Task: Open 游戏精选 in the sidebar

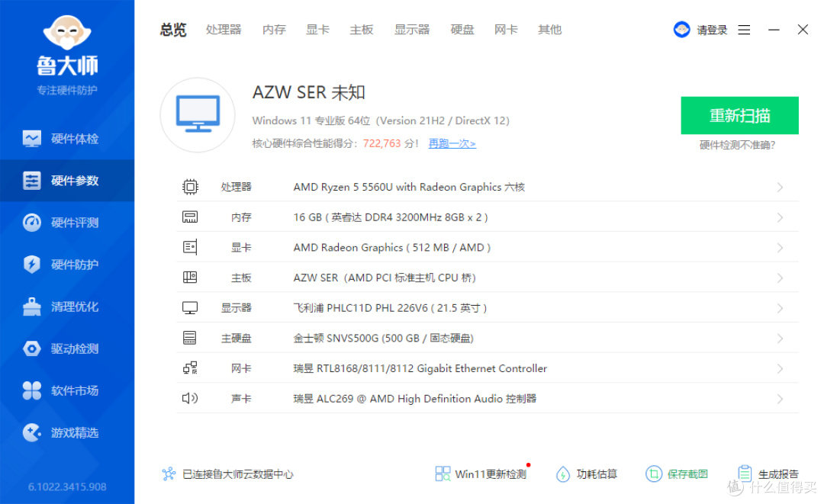Action: tap(67, 432)
